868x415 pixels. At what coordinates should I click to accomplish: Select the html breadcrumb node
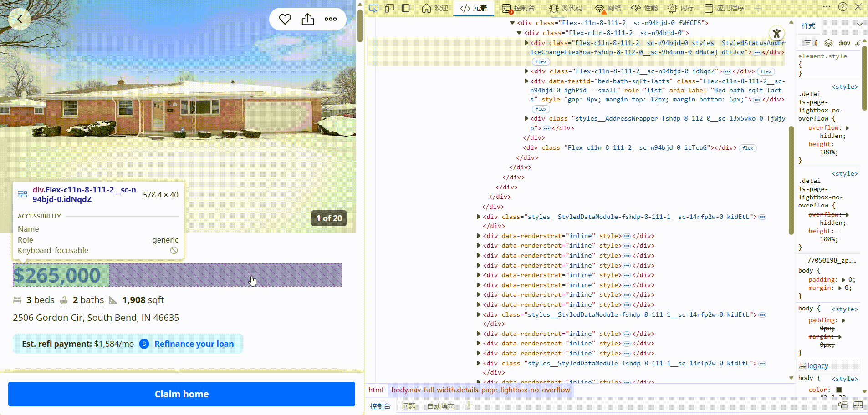coord(376,390)
